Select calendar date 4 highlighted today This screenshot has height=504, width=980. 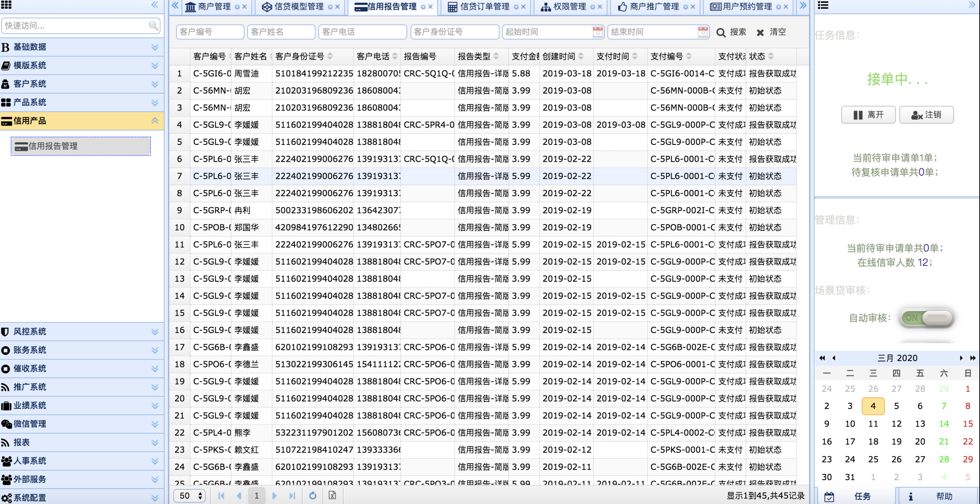click(x=873, y=406)
